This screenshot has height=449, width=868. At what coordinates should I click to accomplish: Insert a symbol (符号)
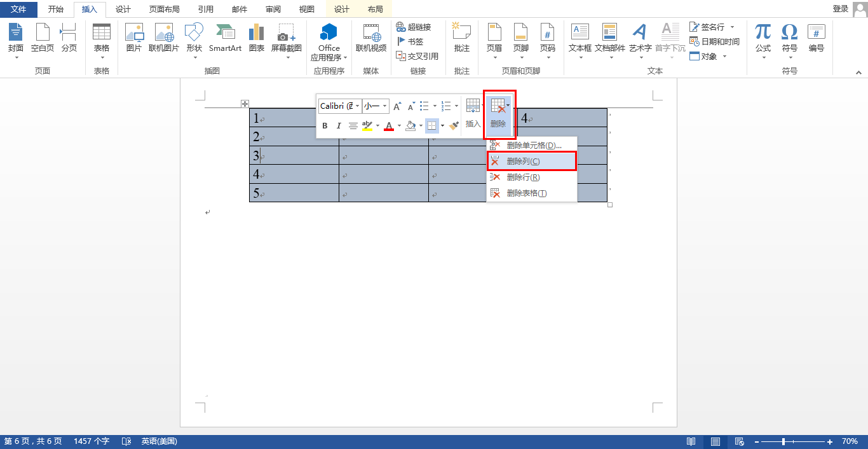[790, 40]
